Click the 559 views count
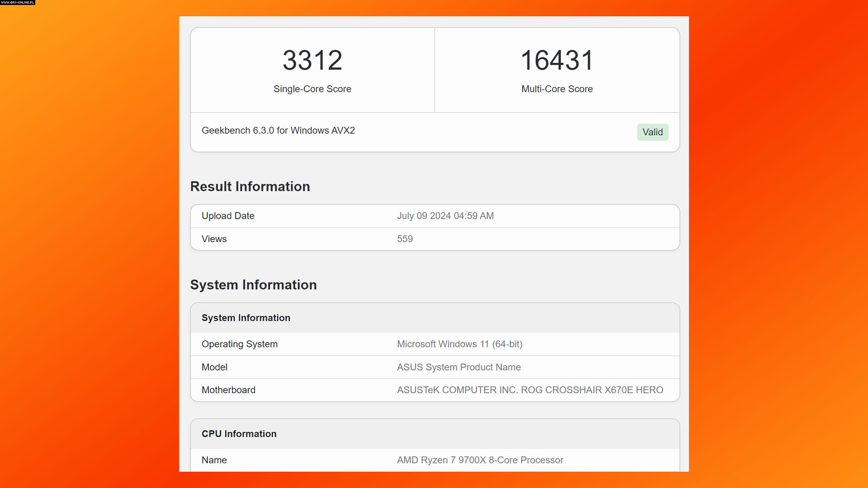This screenshot has height=488, width=868. pos(405,239)
